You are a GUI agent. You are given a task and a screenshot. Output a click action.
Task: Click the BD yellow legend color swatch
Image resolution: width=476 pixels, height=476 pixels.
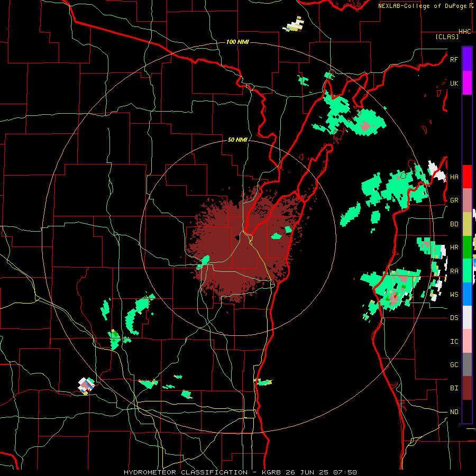467,224
